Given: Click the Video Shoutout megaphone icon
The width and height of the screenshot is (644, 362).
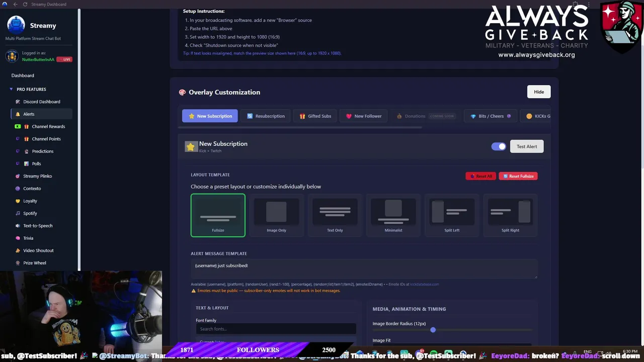Looking at the screenshot, I should (x=18, y=250).
